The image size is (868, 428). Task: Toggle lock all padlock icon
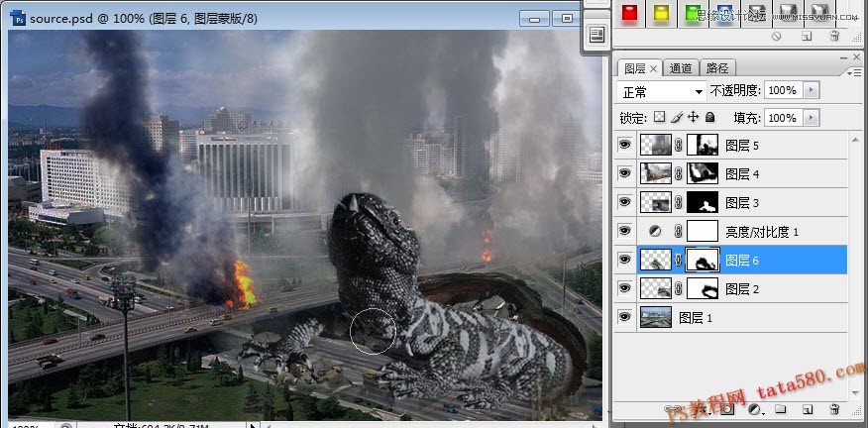[710, 117]
